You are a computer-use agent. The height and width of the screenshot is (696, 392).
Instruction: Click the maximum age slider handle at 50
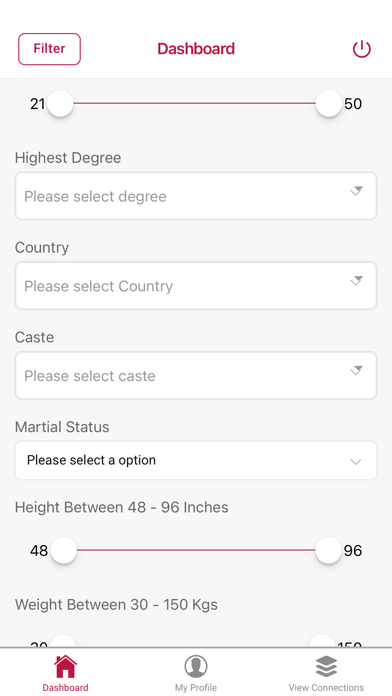tap(329, 103)
